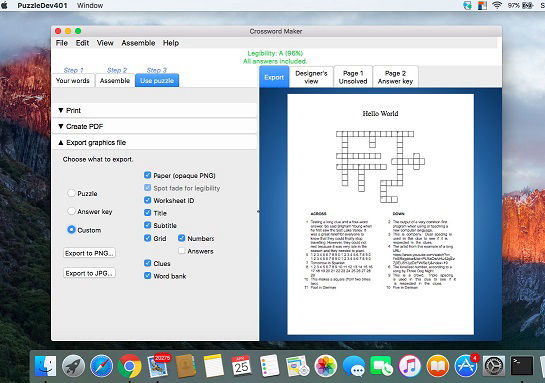
Task: Open the View menu
Action: [105, 43]
